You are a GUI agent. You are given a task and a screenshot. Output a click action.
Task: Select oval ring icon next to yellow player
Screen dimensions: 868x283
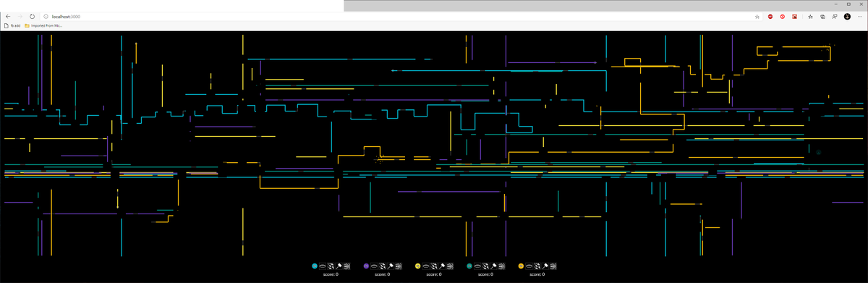[425, 266]
